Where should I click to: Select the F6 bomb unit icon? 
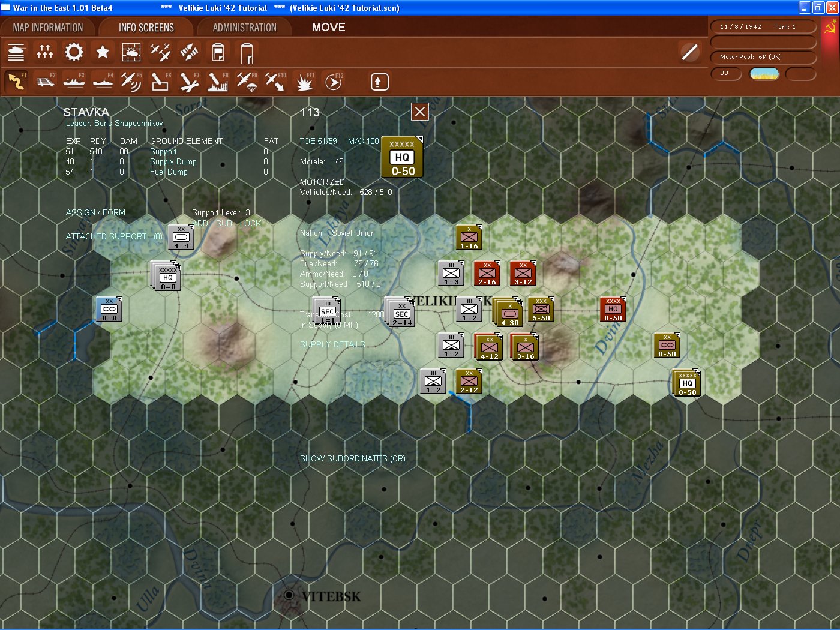click(x=160, y=82)
